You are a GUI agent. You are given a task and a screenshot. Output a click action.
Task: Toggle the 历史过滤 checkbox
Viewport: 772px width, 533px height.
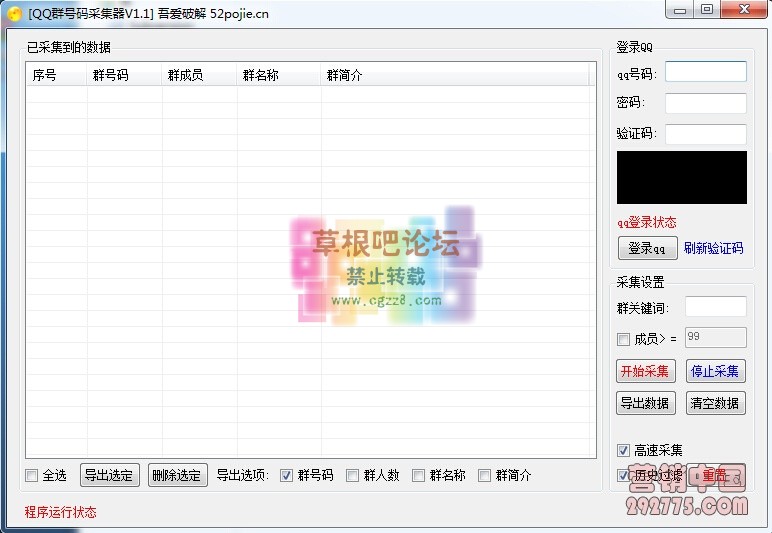pyautogui.click(x=623, y=475)
